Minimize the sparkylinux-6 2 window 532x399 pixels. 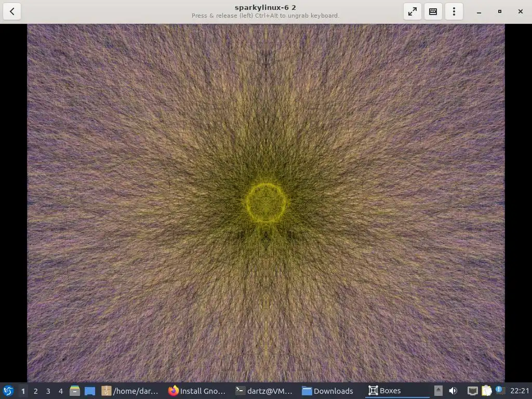point(478,11)
